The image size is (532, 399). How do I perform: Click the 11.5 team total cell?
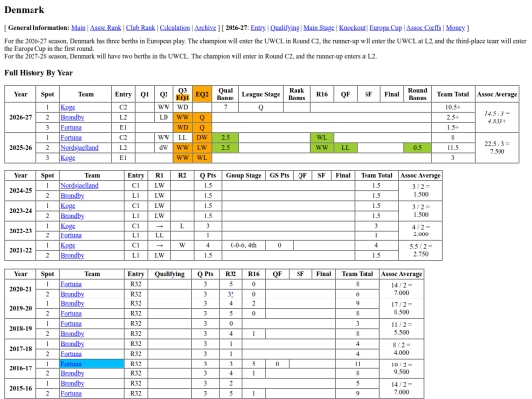click(x=453, y=147)
